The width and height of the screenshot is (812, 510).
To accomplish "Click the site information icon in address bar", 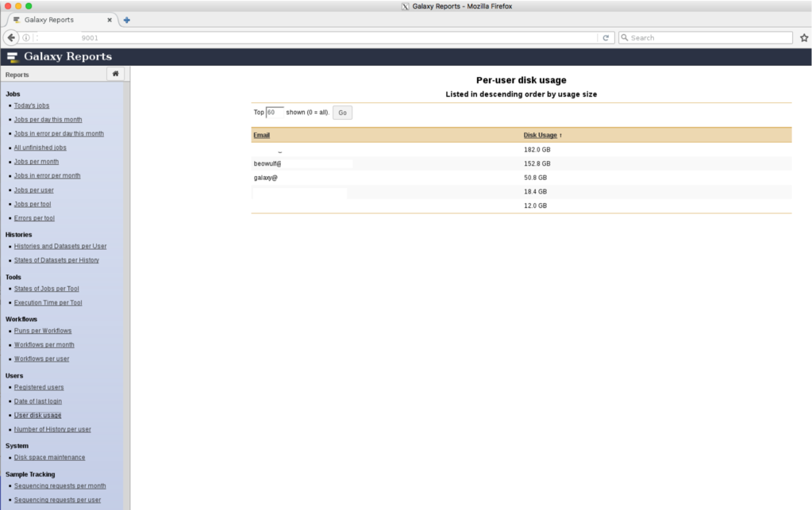I will point(26,38).
